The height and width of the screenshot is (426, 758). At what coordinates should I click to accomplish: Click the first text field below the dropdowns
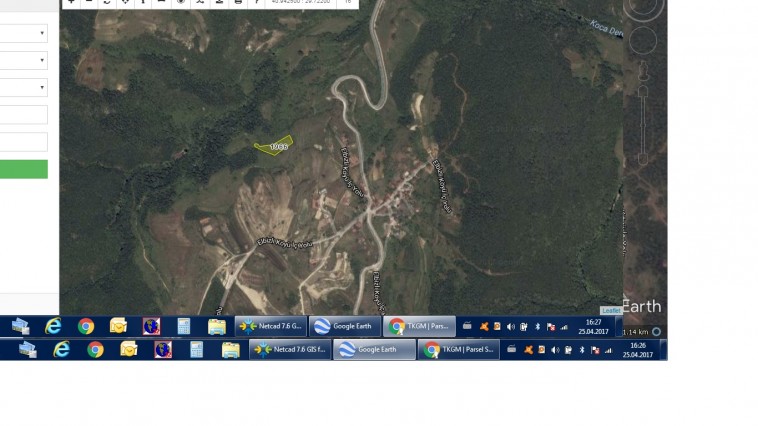(23, 114)
